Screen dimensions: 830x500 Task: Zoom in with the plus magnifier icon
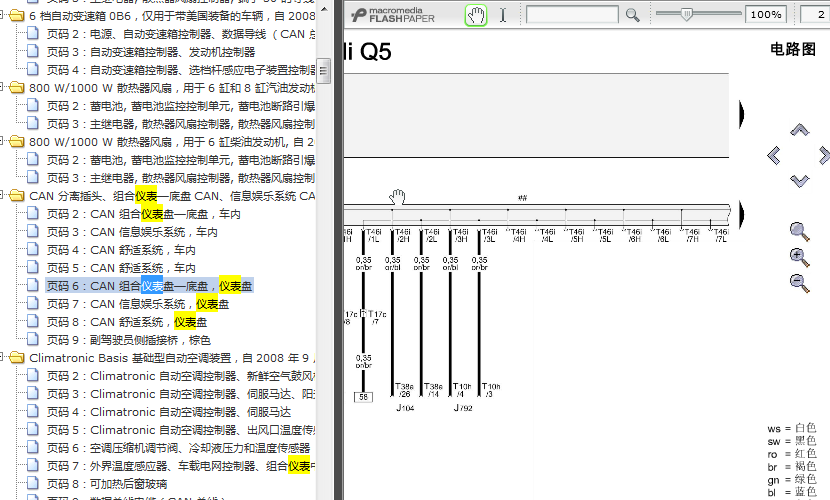[x=799, y=257]
